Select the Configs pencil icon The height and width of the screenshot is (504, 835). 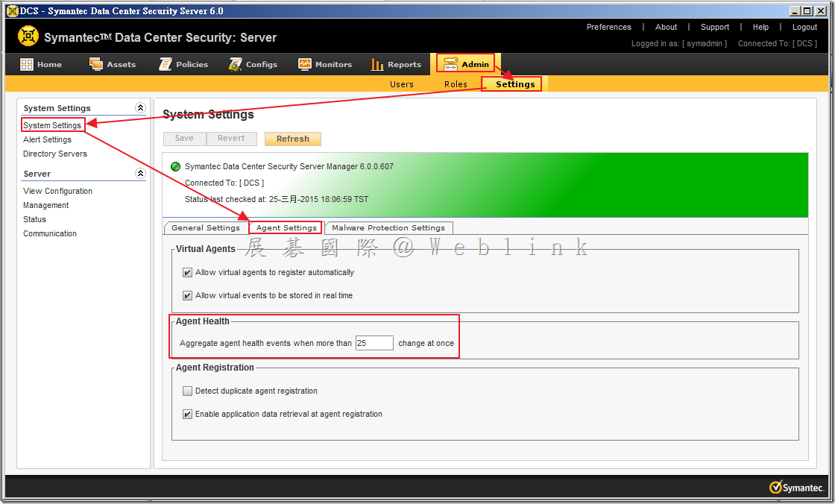[236, 64]
